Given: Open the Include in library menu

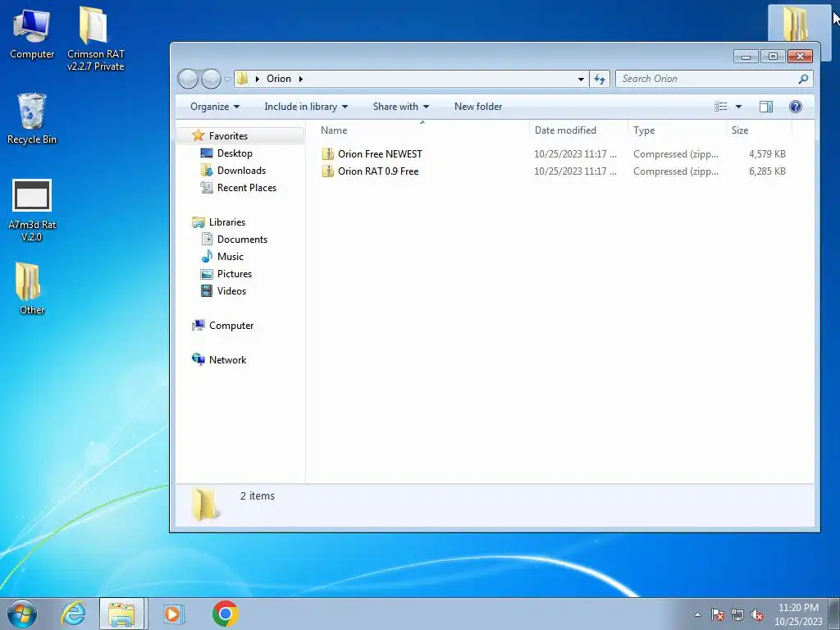Looking at the screenshot, I should pos(306,107).
